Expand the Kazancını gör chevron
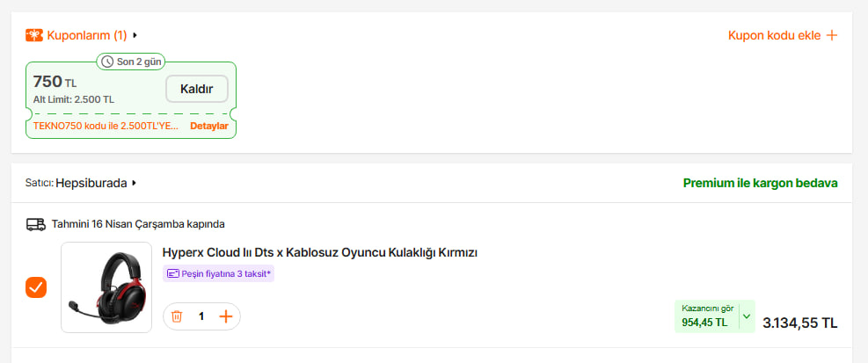 (x=747, y=316)
